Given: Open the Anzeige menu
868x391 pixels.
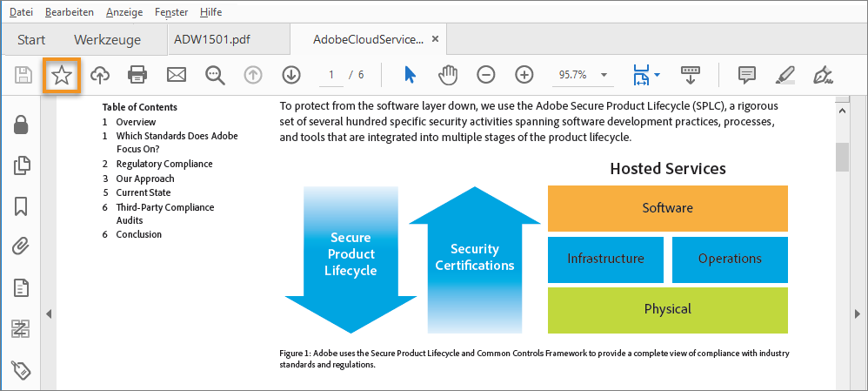Looking at the screenshot, I should [x=124, y=11].
